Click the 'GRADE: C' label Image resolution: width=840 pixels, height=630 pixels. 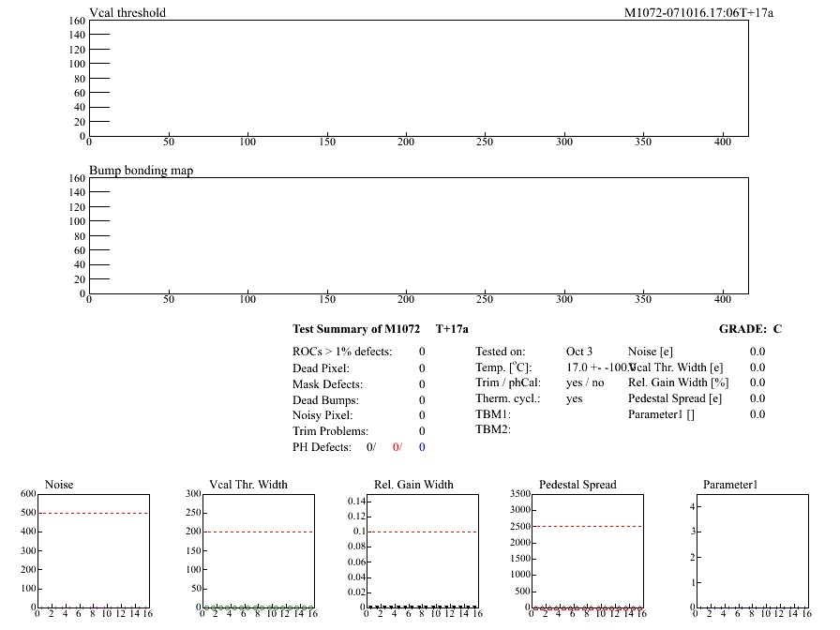750,329
